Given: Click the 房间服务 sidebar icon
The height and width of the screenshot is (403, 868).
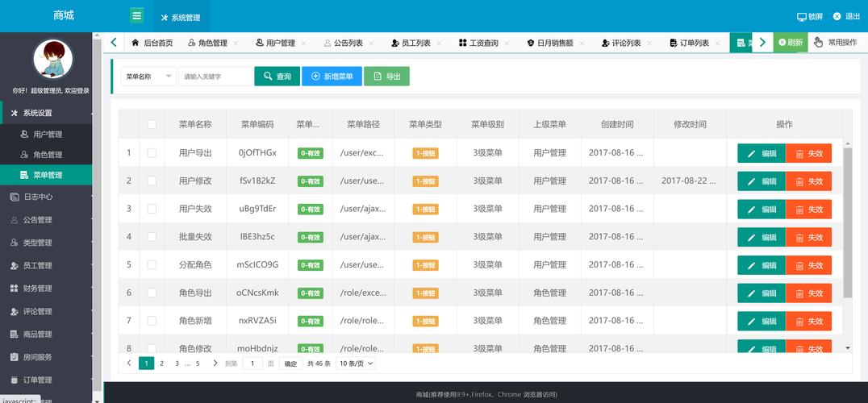Looking at the screenshot, I should 15,358.
